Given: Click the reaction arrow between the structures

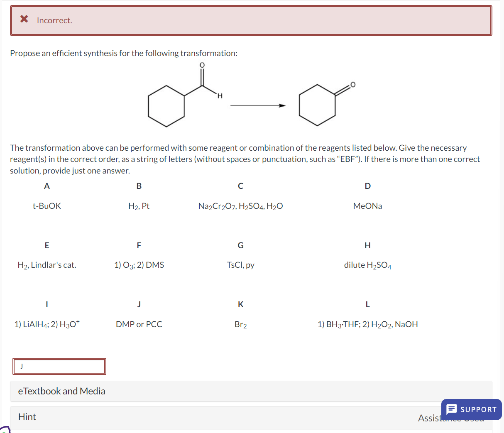Looking at the screenshot, I should [x=257, y=106].
